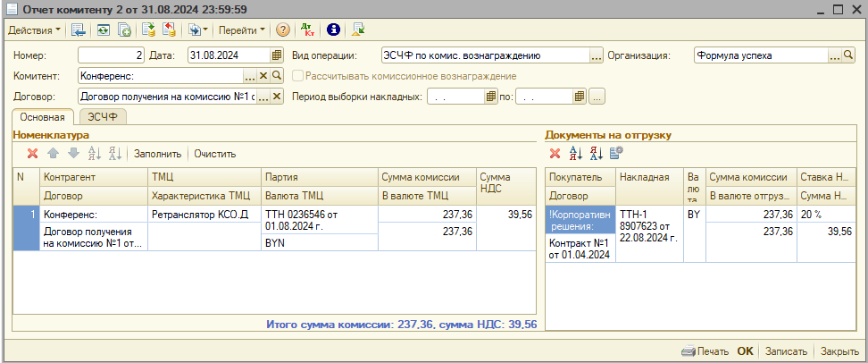Select the Основная tab
The height and width of the screenshot is (363, 868).
42,117
